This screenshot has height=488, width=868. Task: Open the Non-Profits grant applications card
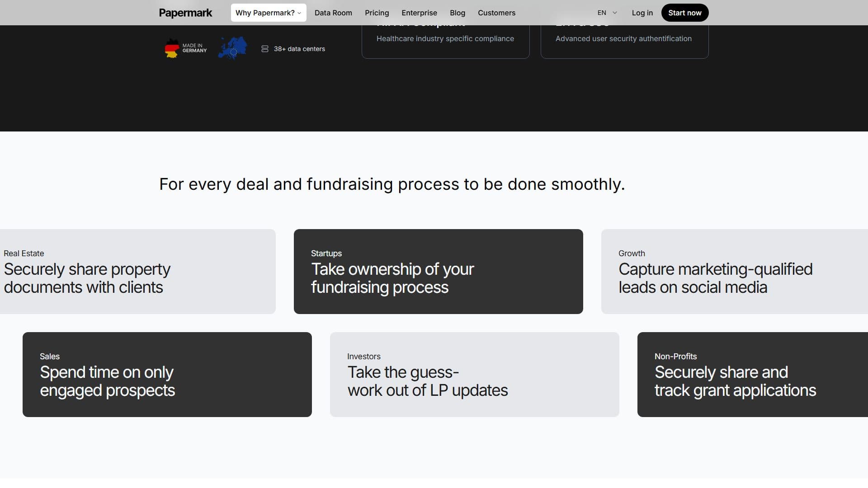[753, 375]
